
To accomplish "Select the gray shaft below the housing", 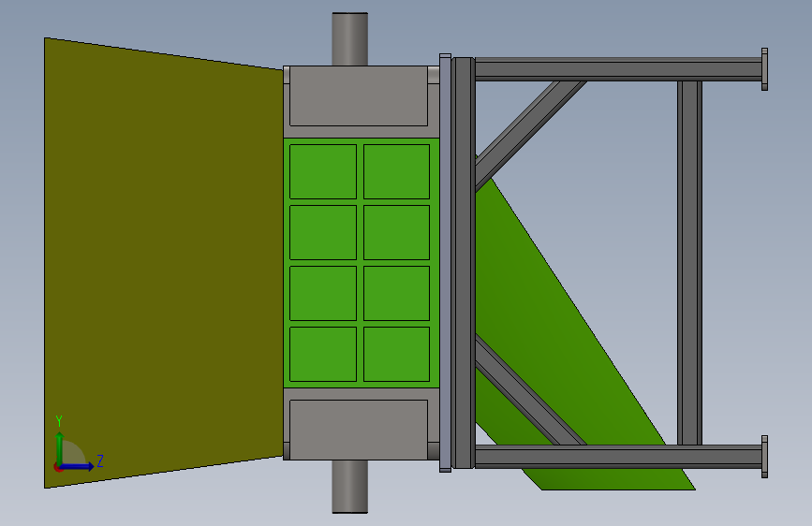I will [350, 487].
